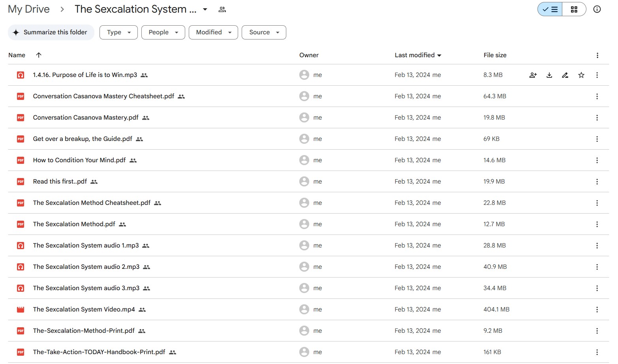Expand the Source filter dropdown

pos(264,32)
